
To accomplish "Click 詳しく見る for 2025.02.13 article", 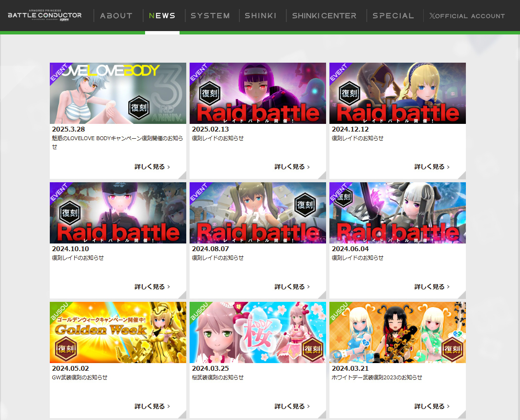I will tap(292, 166).
